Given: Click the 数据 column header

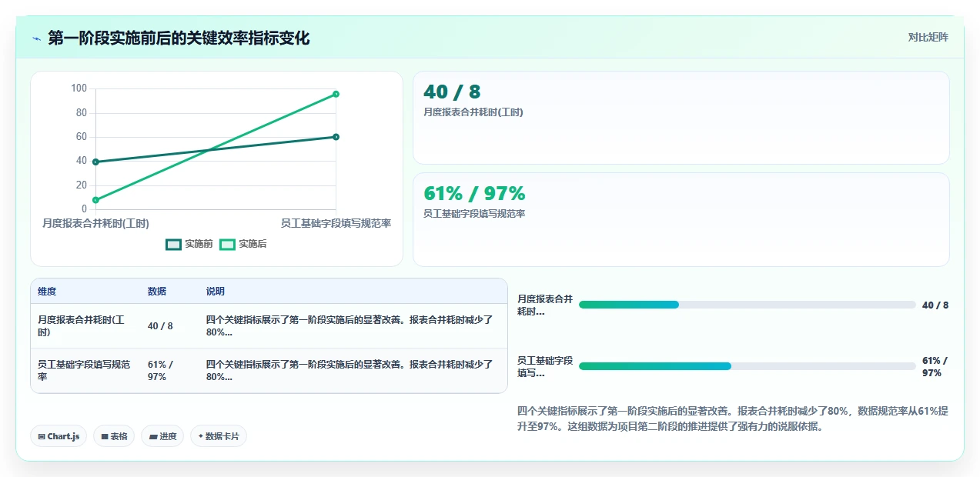Looking at the screenshot, I should coord(157,292).
